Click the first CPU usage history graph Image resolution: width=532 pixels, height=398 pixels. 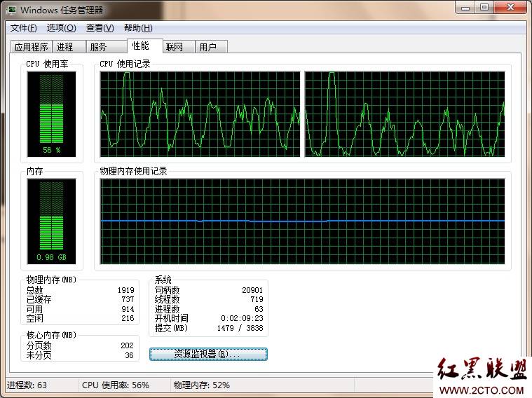pyautogui.click(x=200, y=114)
